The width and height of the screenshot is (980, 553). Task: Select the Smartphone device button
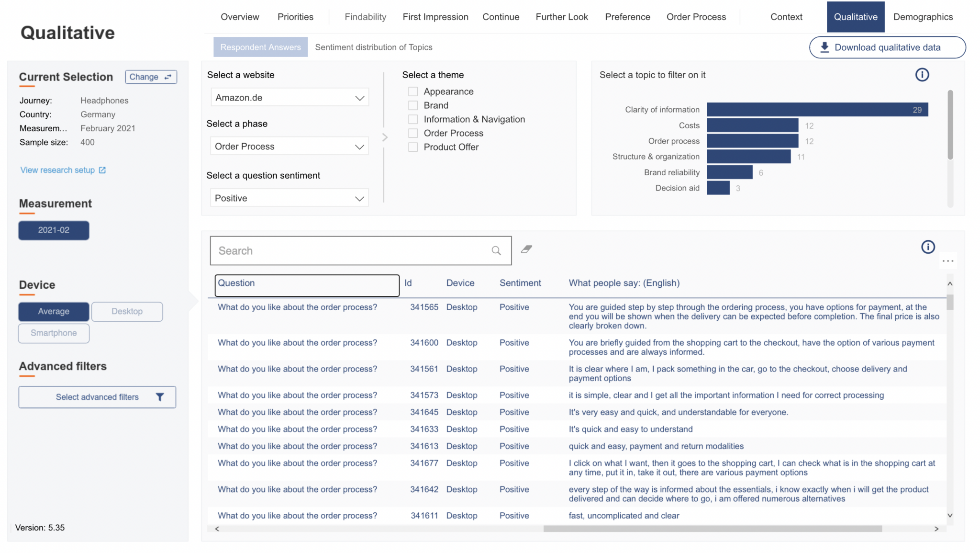tap(54, 333)
